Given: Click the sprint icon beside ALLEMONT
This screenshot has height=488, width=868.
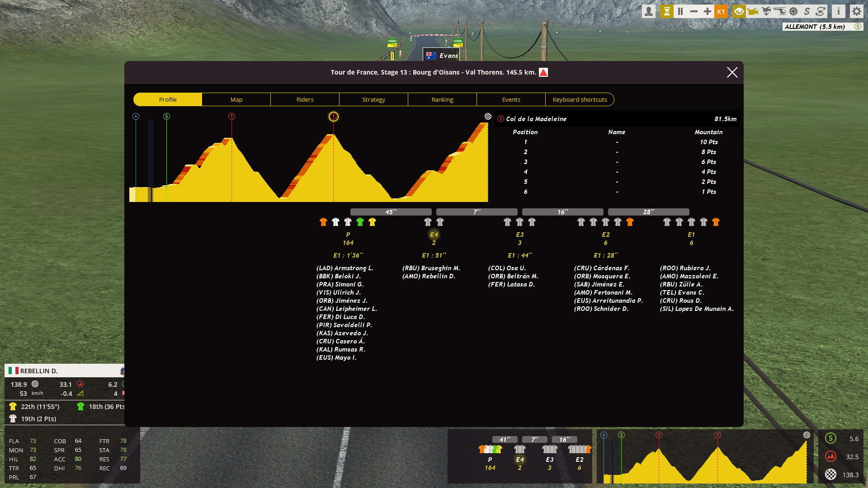Looking at the screenshot, I should [858, 27].
